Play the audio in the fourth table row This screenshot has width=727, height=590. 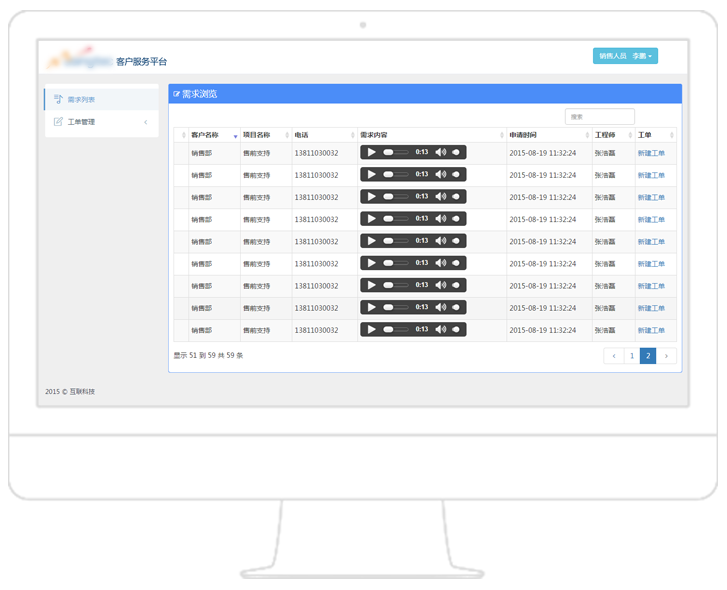[x=371, y=219]
